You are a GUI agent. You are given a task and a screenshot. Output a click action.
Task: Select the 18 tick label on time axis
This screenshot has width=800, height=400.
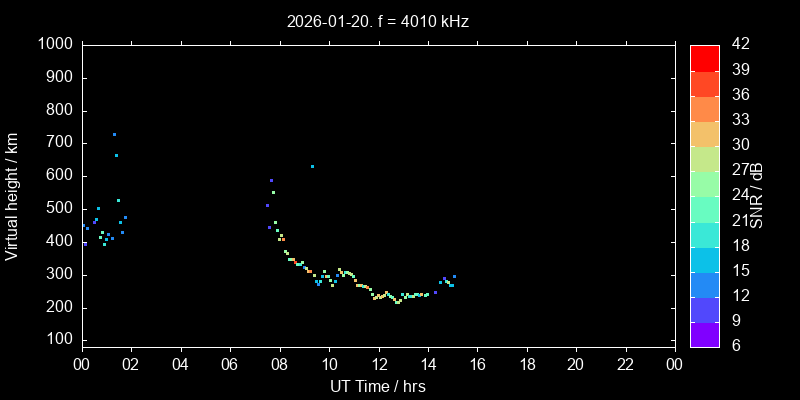(x=527, y=364)
